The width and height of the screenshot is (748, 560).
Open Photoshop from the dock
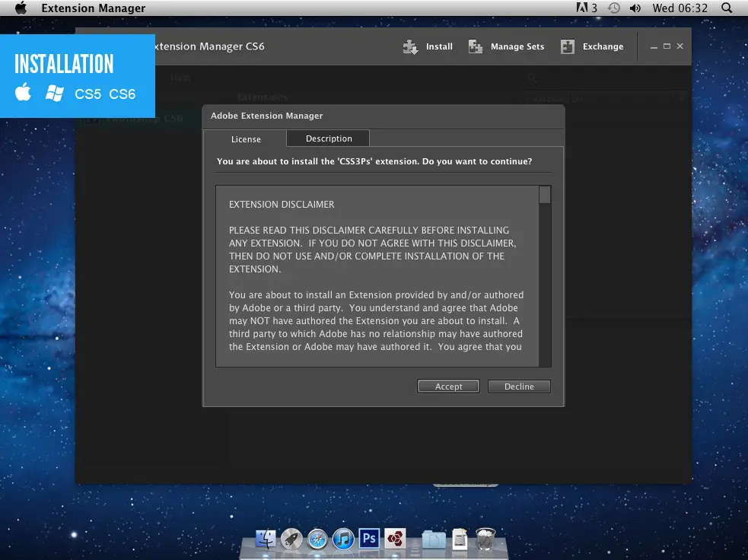369,539
